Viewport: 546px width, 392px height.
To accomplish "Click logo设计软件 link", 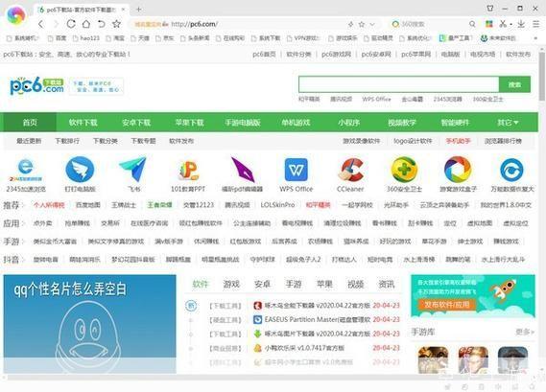I will (x=413, y=141).
